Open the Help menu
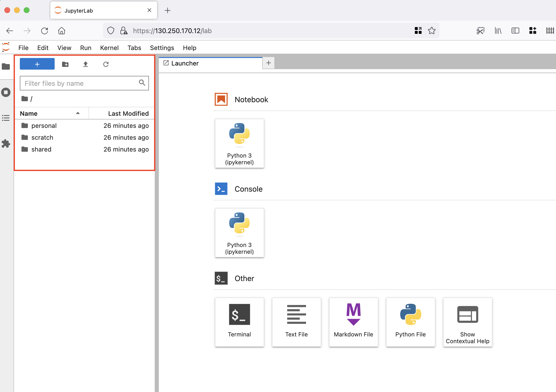The width and height of the screenshot is (556, 392). pyautogui.click(x=189, y=48)
